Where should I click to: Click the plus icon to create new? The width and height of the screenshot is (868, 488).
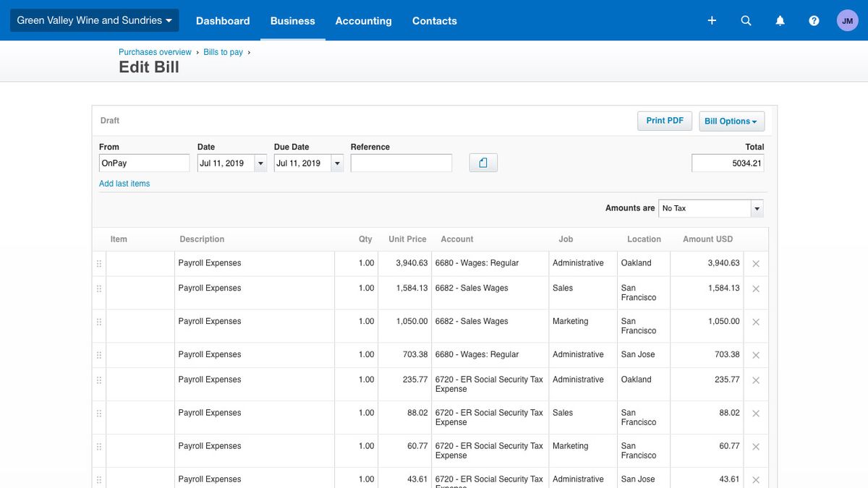[712, 21]
